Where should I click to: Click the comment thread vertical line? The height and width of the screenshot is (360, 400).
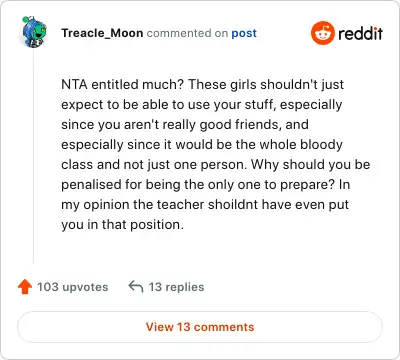33,155
